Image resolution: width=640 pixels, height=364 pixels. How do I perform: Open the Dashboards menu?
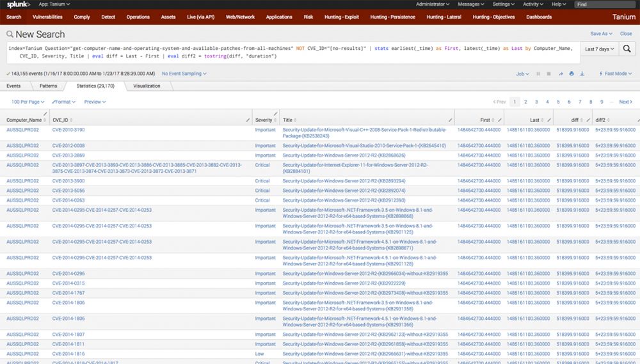coord(539,17)
